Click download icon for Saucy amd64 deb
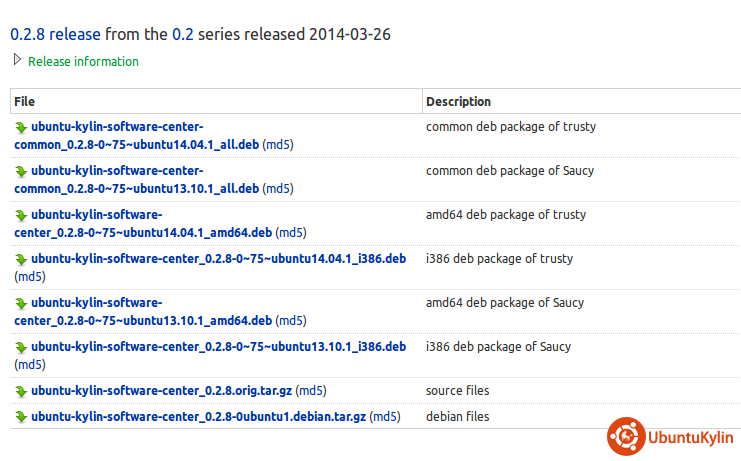741x461 pixels. pyautogui.click(x=21, y=304)
